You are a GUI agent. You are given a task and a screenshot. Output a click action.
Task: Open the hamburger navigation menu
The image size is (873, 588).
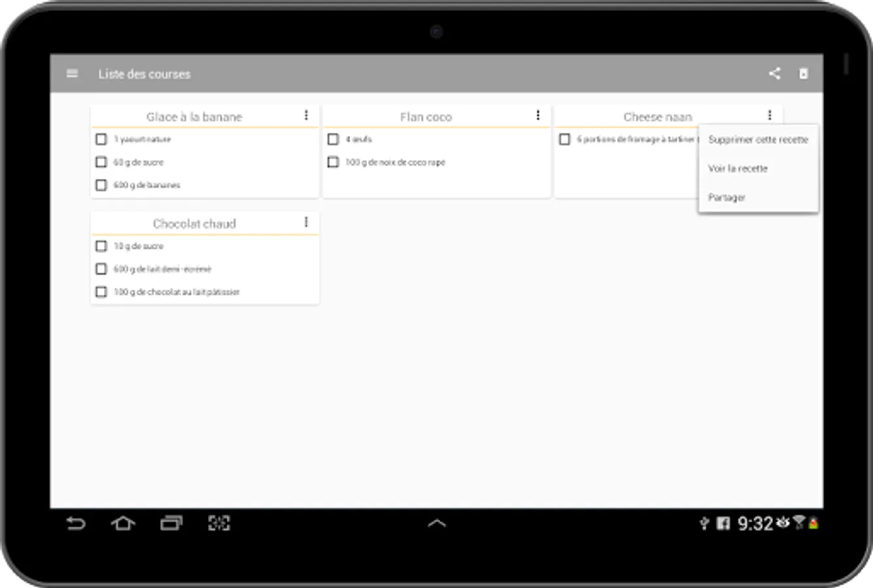(x=72, y=74)
